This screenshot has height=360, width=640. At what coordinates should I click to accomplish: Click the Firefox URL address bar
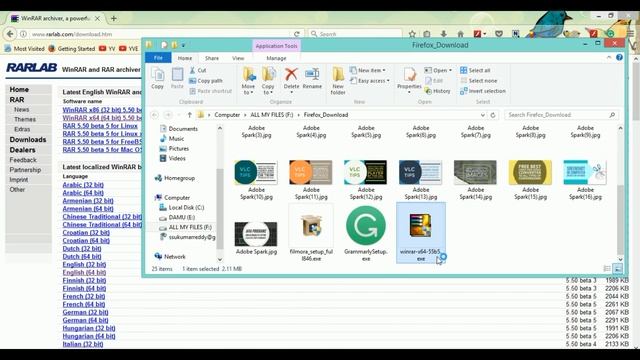(161, 34)
